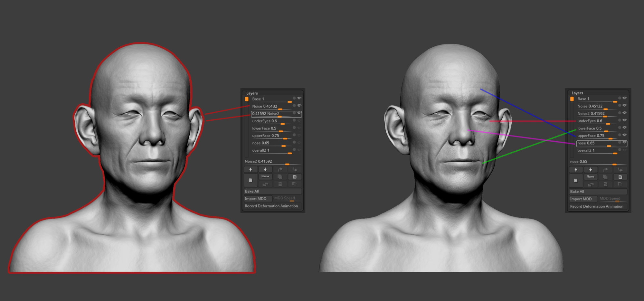Collapse the right Layers panel header

[577, 93]
